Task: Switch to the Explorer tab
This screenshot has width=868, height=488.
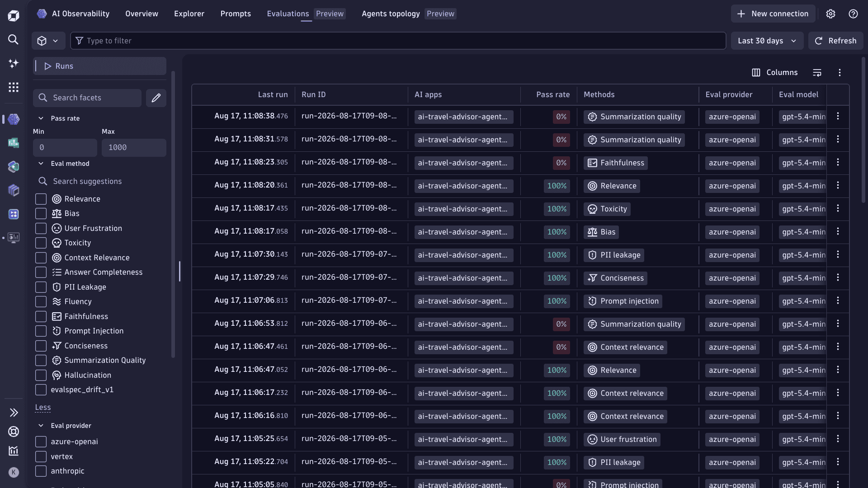Action: pos(189,14)
